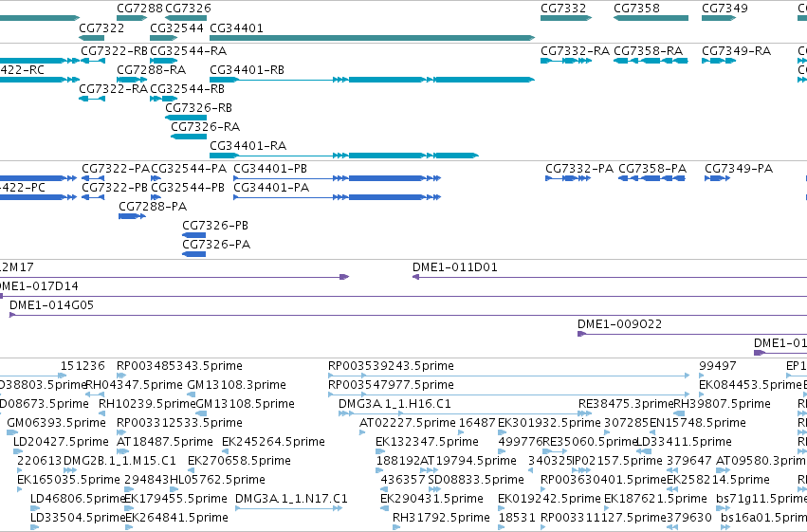This screenshot has width=807, height=532.
Task: Select EST RP003547977.5prime
Action: point(509,394)
